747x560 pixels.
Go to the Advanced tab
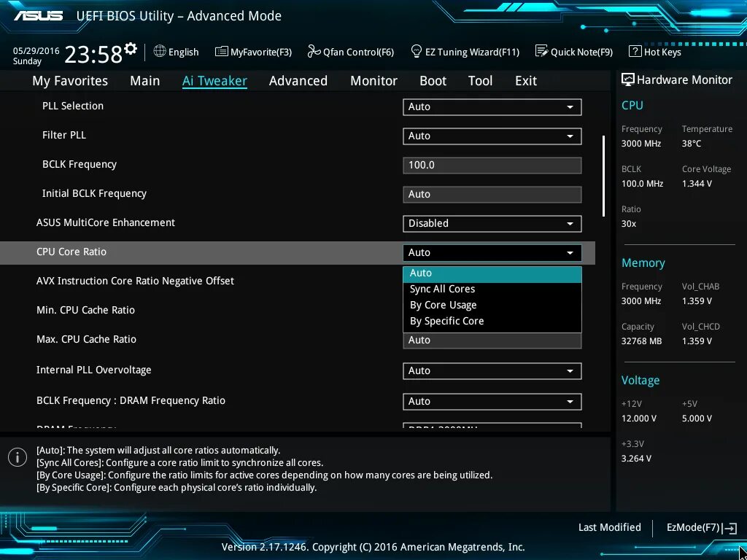coord(298,81)
